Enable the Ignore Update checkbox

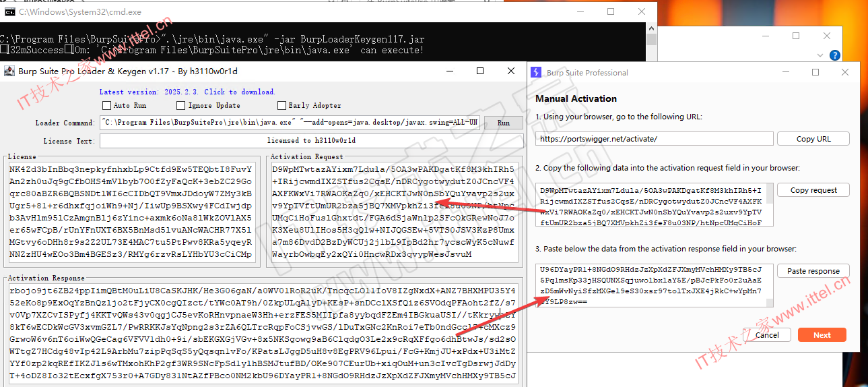[180, 105]
